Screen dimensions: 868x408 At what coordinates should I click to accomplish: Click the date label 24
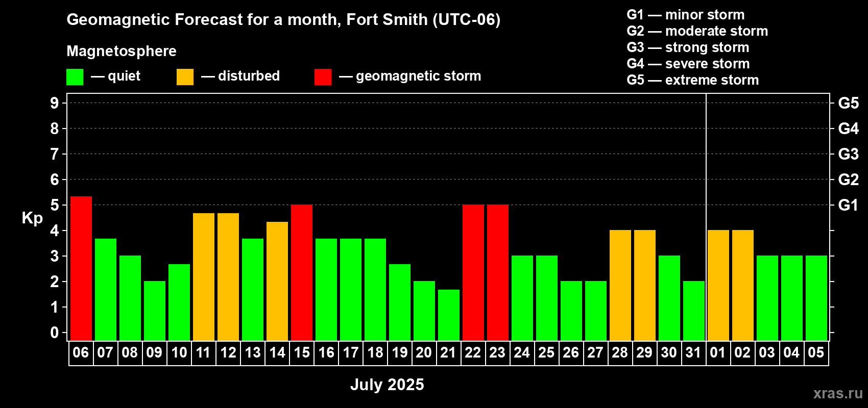(x=522, y=353)
